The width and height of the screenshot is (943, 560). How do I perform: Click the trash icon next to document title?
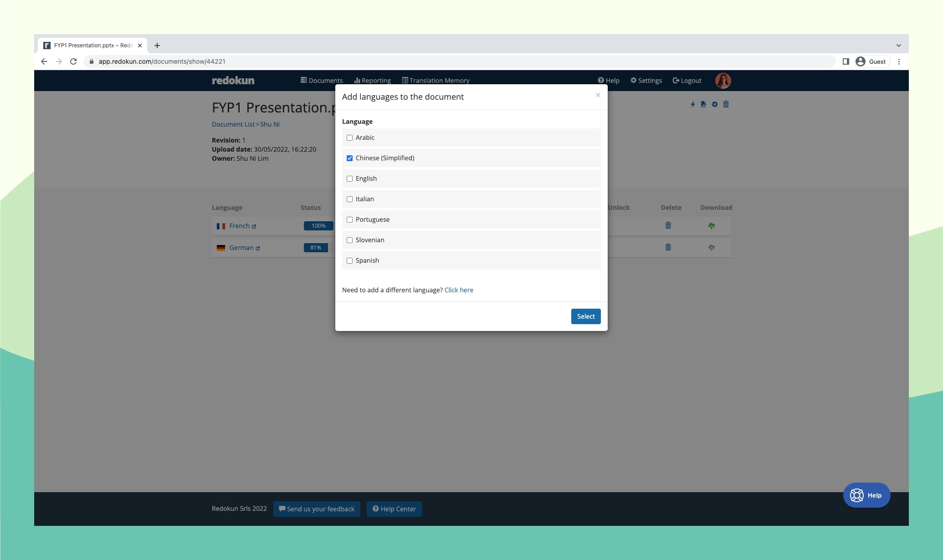point(726,104)
